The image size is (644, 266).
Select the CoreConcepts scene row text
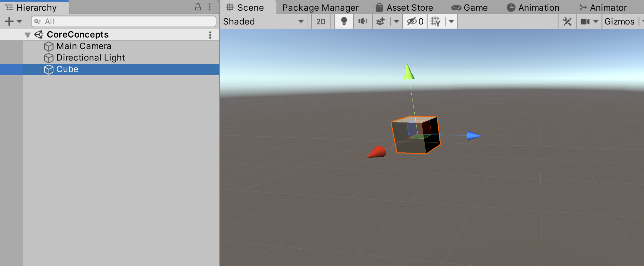point(78,34)
